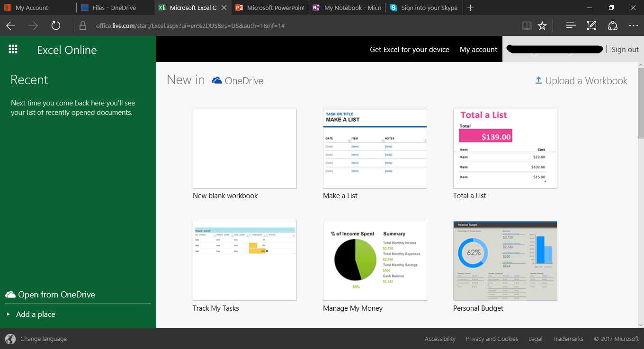The width and height of the screenshot is (644, 349).
Task: Click the globe icon by Change language
Action: tap(10, 339)
